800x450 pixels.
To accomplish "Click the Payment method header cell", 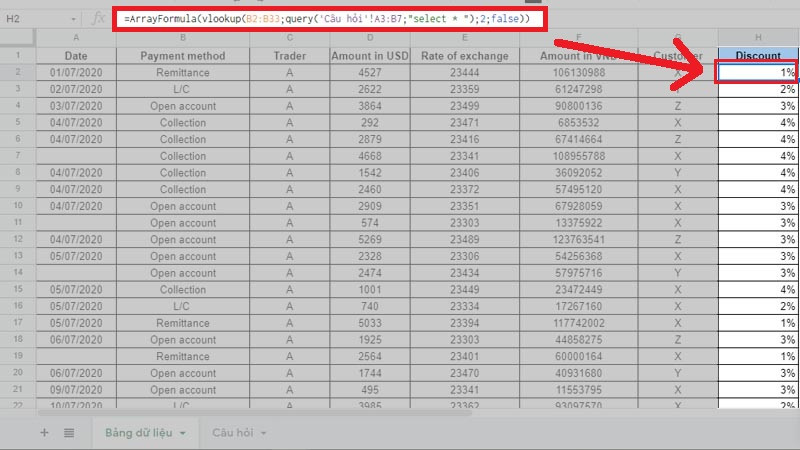I will pos(183,56).
